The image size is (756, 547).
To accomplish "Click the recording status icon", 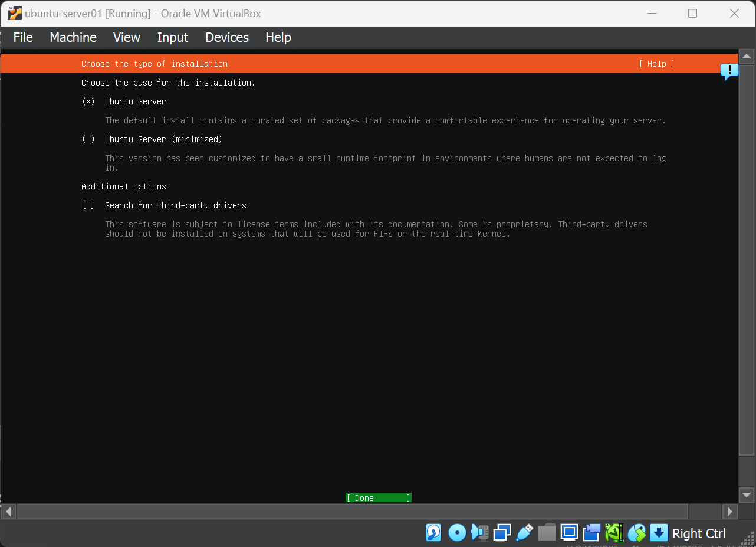I will point(591,533).
